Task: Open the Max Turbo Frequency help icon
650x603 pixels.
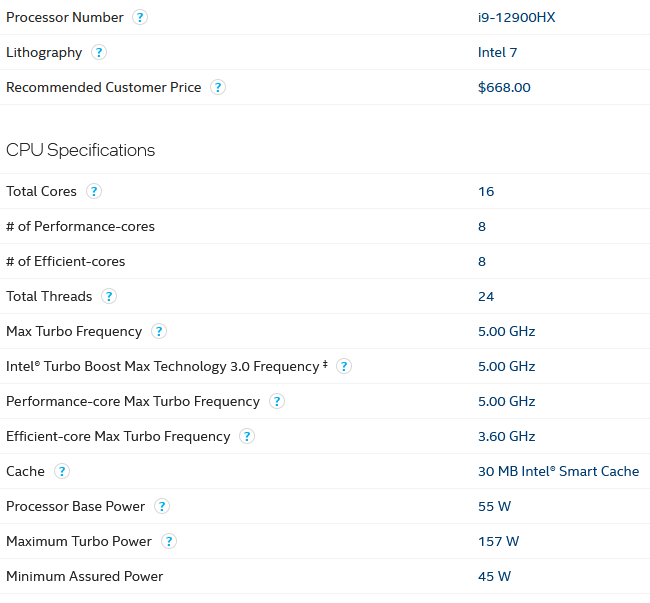Action: point(158,332)
